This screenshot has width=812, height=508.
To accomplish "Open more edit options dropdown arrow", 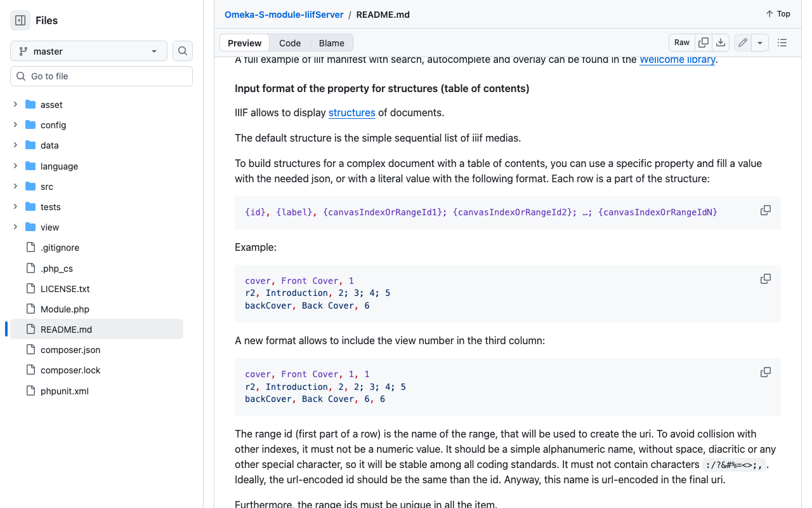I will pyautogui.click(x=760, y=43).
